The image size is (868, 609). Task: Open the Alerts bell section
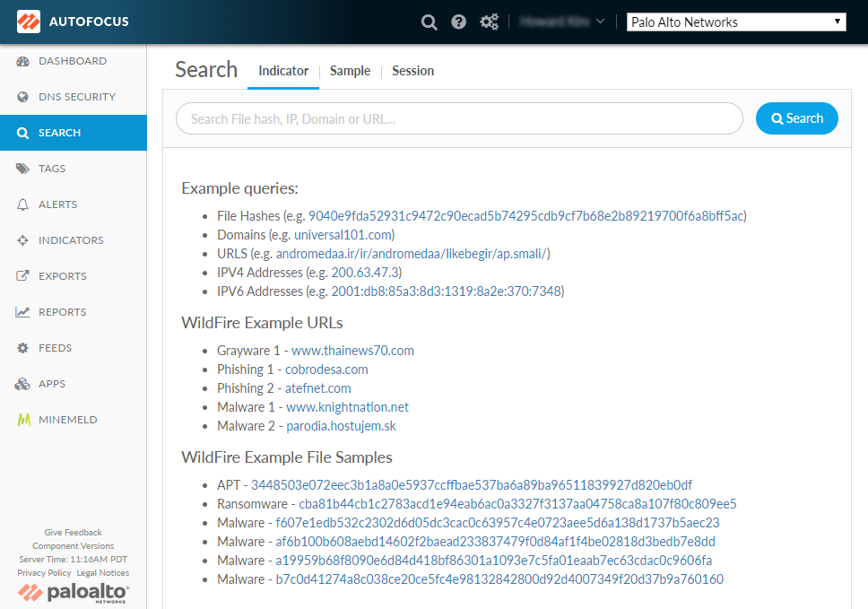[x=57, y=204]
